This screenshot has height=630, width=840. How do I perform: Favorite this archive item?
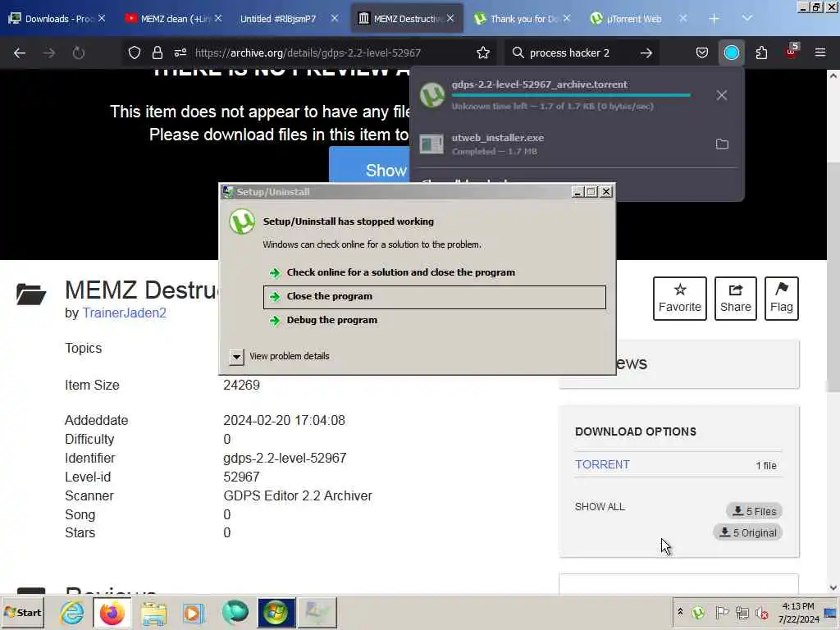click(680, 299)
